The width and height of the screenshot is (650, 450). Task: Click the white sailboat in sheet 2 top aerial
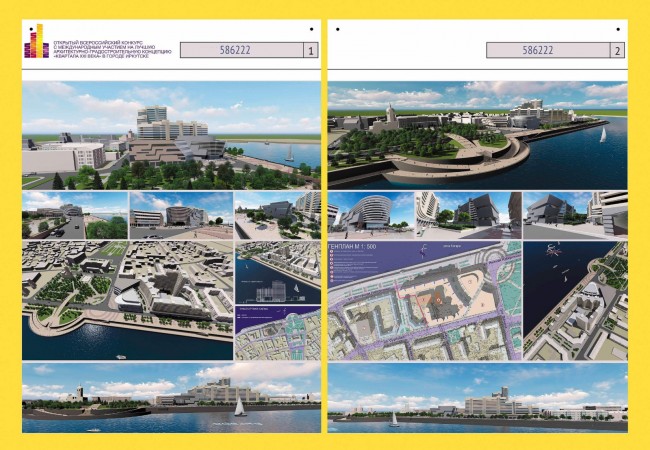[603, 135]
